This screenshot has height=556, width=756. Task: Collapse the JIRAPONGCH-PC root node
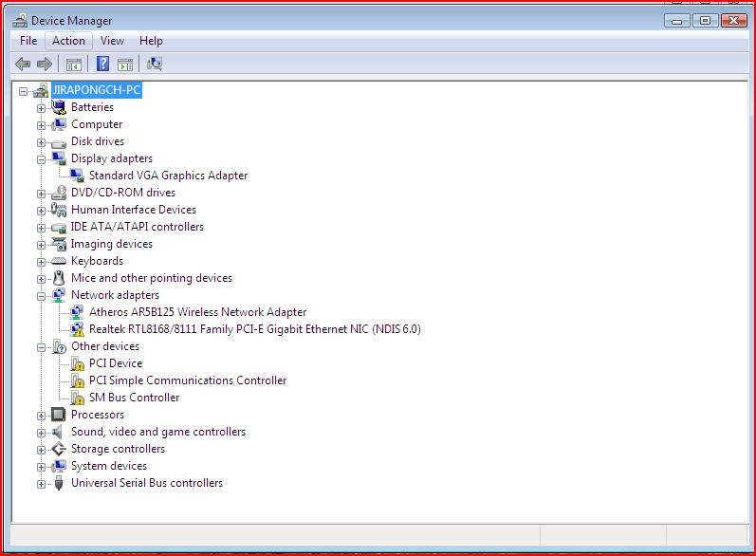click(x=23, y=91)
